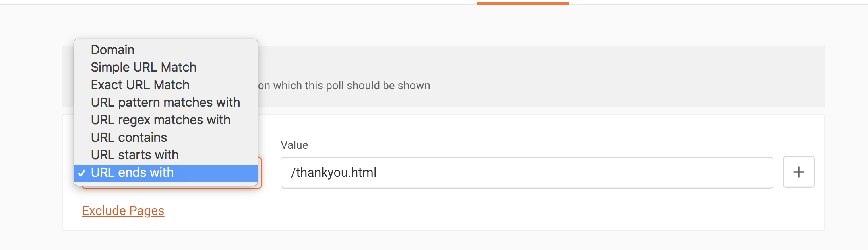This screenshot has height=250, width=868.
Task: Select the URL contains option
Action: (x=129, y=137)
